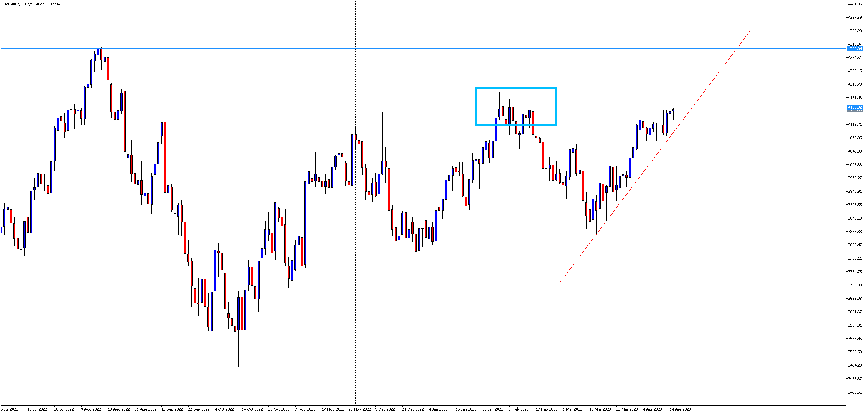Click price axis label 4043.99

coord(855,151)
